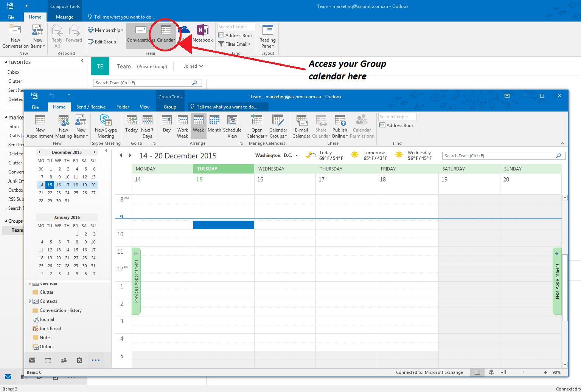Open the File tab in calendar window
Viewport: 581px width, 392px height.
tap(35, 107)
